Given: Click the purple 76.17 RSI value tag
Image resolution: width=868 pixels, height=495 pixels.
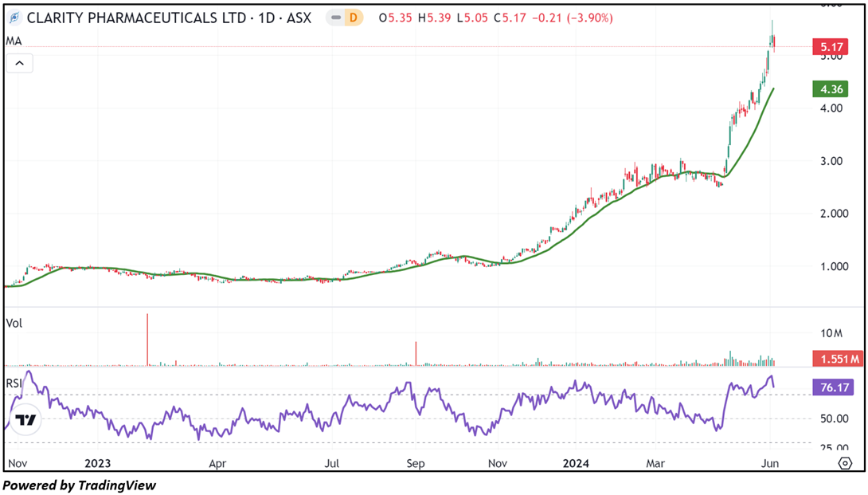Looking at the screenshot, I should click(x=833, y=387).
